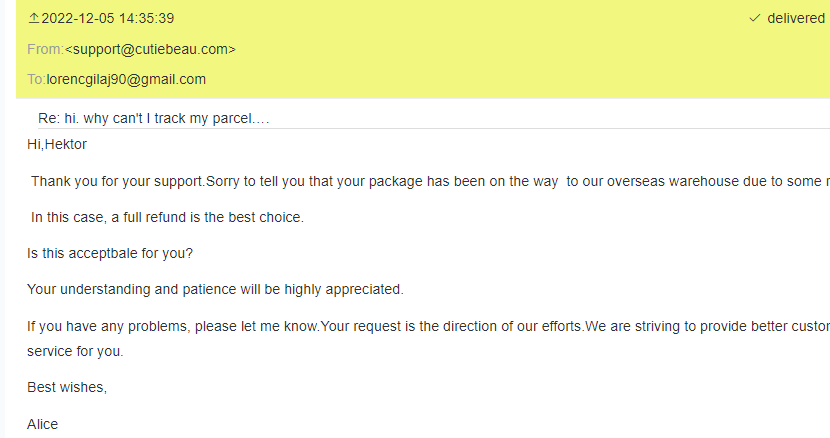
Task: Select the support@cutiebeau.com sender address
Action: (x=151, y=49)
